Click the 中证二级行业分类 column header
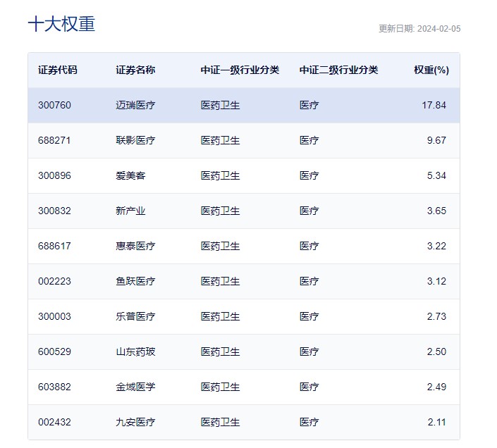Image resolution: width=497 pixels, height=448 pixels. (x=339, y=70)
